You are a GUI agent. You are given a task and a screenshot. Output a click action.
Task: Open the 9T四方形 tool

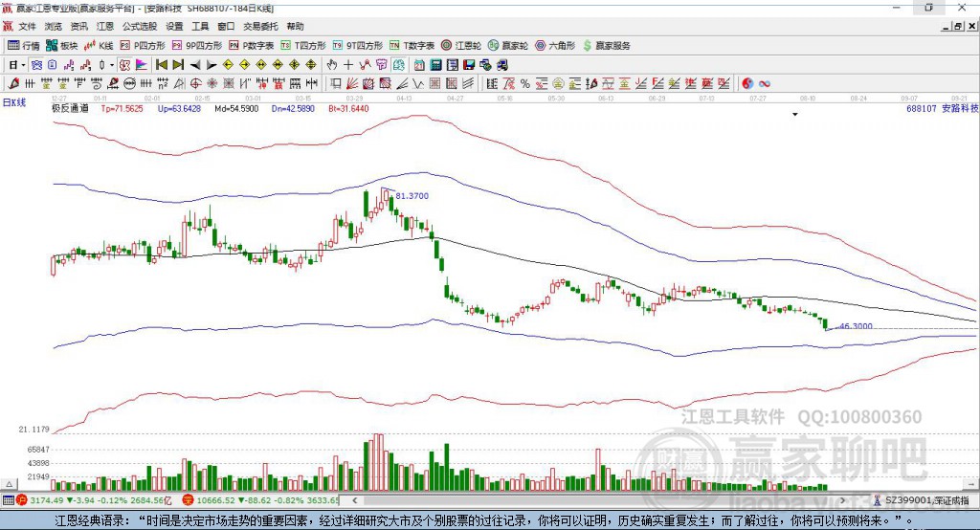pos(358,46)
